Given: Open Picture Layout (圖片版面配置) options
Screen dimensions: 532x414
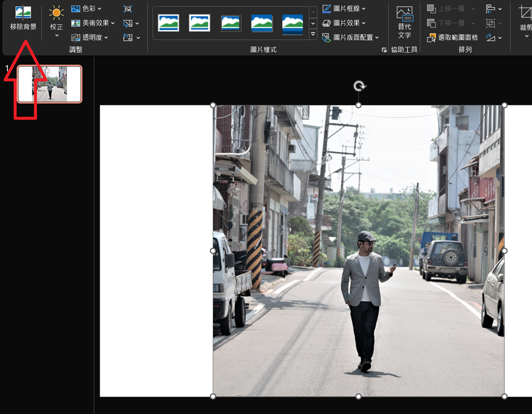Looking at the screenshot, I should 351,37.
